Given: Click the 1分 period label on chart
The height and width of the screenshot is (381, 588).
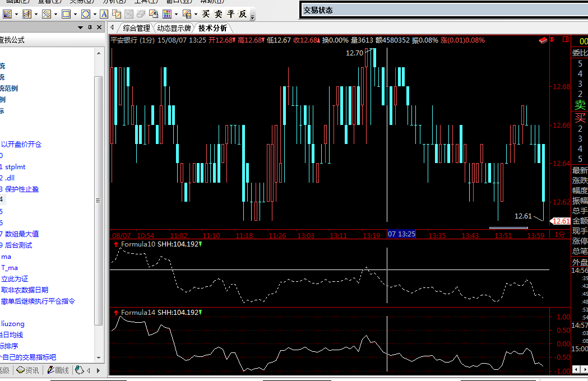Looking at the screenshot, I should pos(559,235).
